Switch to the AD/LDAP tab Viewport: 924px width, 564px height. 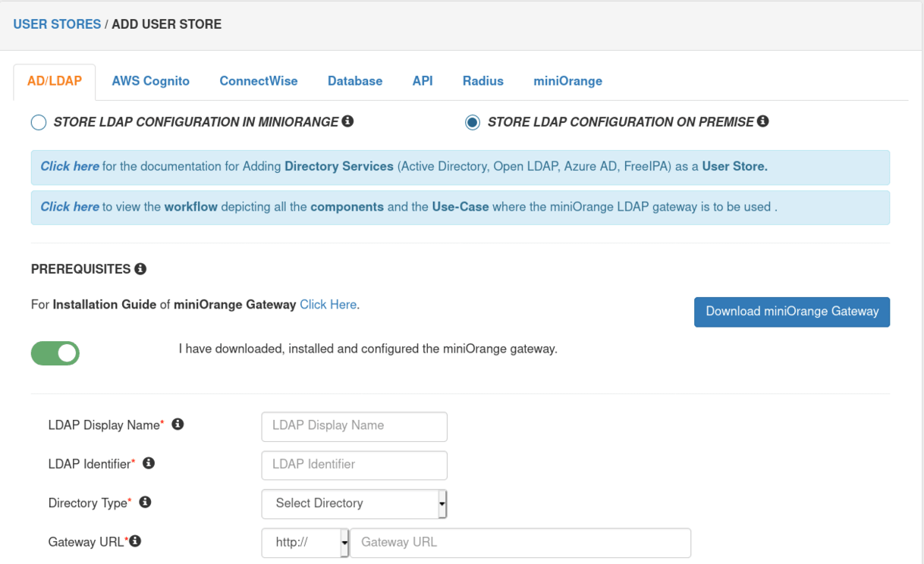point(55,81)
